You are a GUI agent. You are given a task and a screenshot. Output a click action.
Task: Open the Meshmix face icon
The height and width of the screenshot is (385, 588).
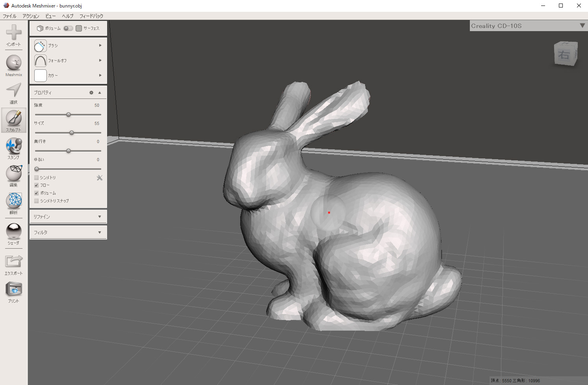click(14, 63)
